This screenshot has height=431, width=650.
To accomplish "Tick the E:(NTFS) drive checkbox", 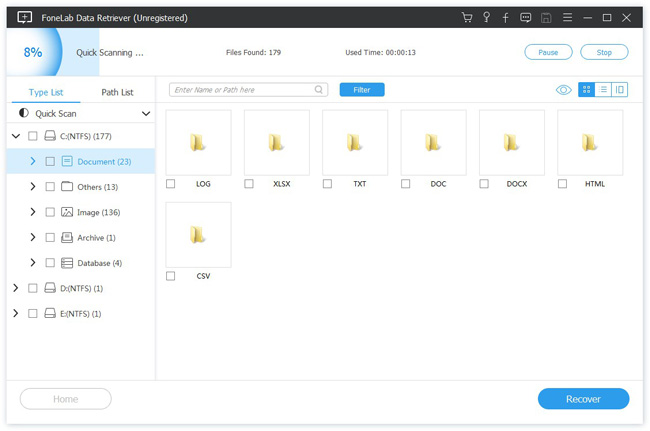I will pos(32,313).
